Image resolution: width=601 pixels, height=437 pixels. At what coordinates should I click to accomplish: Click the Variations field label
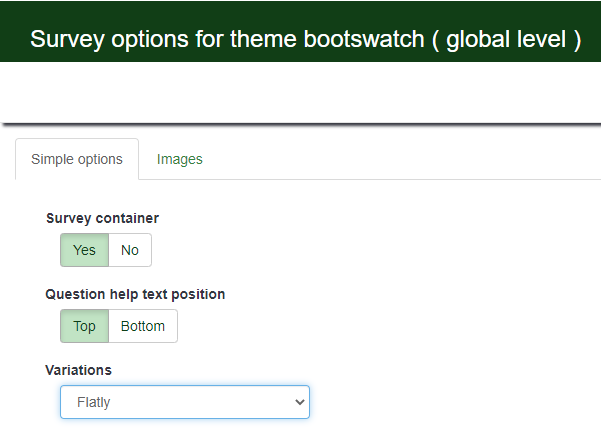point(79,370)
